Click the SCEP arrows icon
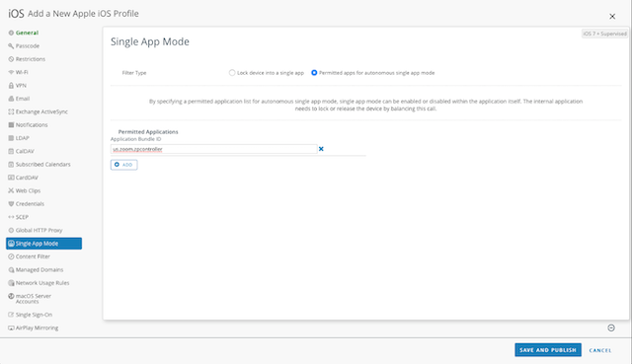 tap(11, 217)
